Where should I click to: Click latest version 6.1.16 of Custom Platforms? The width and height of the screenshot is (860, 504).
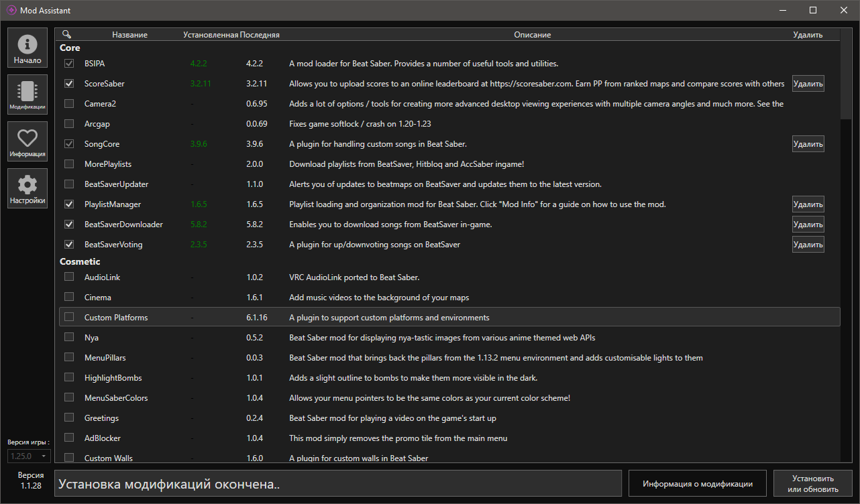click(256, 318)
